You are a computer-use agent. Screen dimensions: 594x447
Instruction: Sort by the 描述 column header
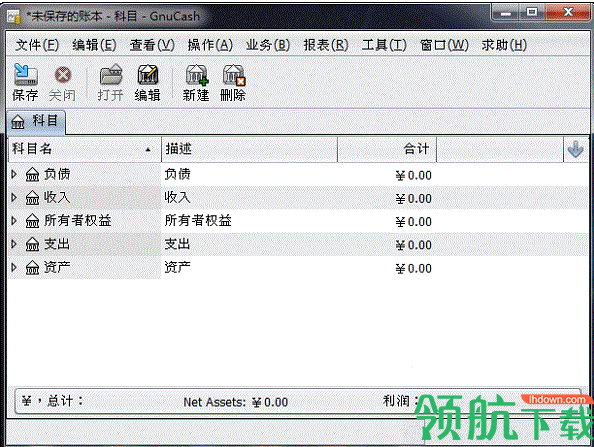[x=249, y=149]
